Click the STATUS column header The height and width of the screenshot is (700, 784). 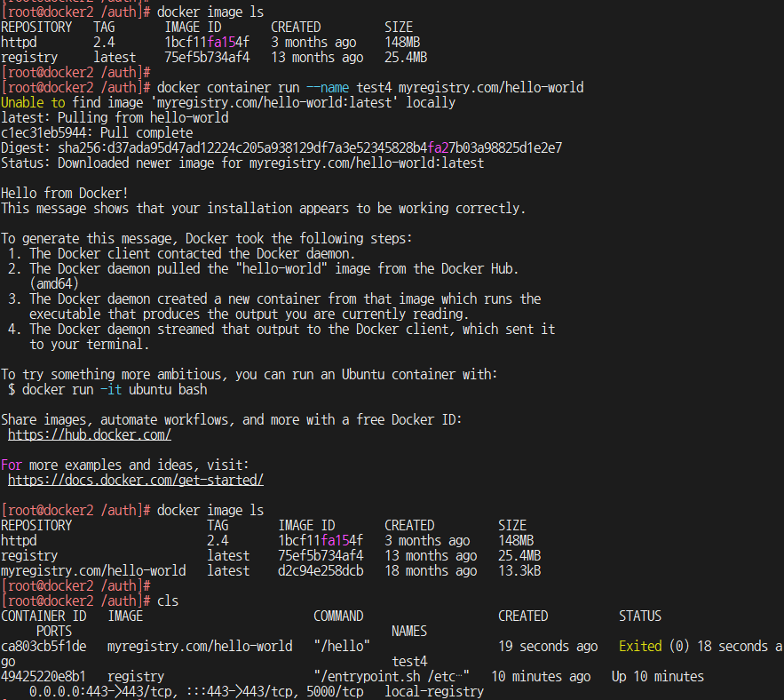pyautogui.click(x=640, y=616)
